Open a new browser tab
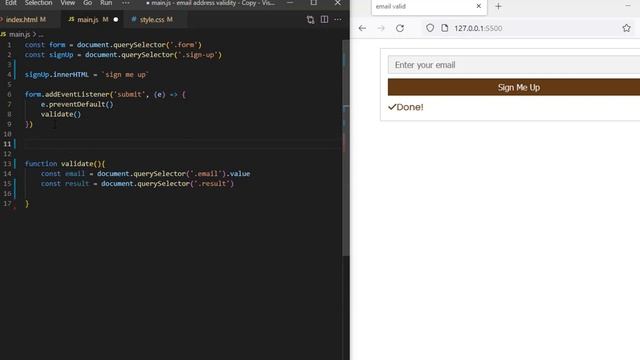This screenshot has height=360, width=640. (498, 7)
